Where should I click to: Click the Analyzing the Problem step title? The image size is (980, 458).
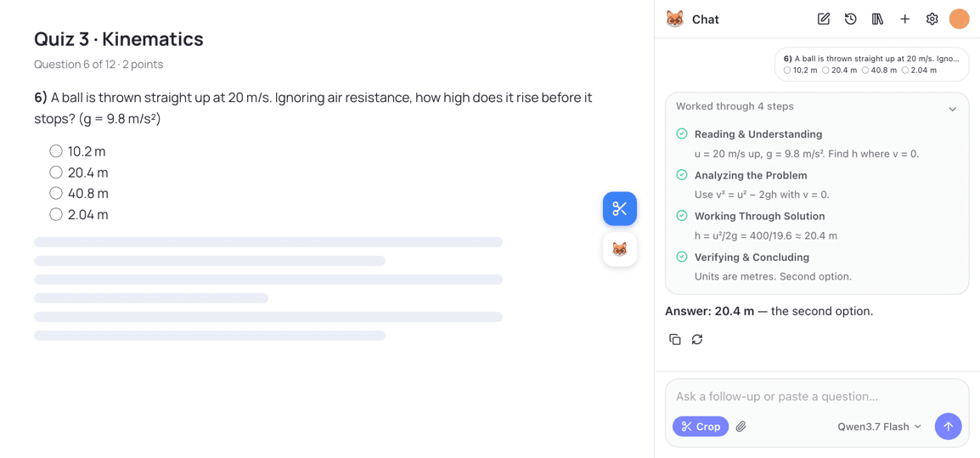point(751,175)
